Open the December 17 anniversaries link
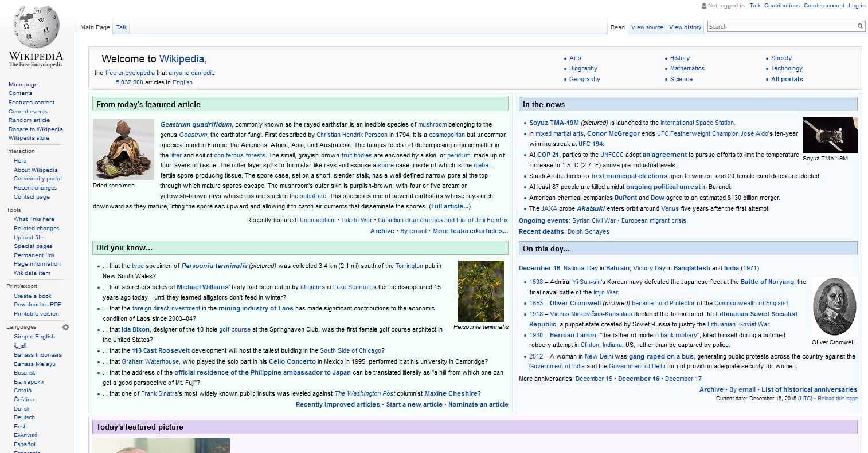The image size is (868, 453). [683, 379]
